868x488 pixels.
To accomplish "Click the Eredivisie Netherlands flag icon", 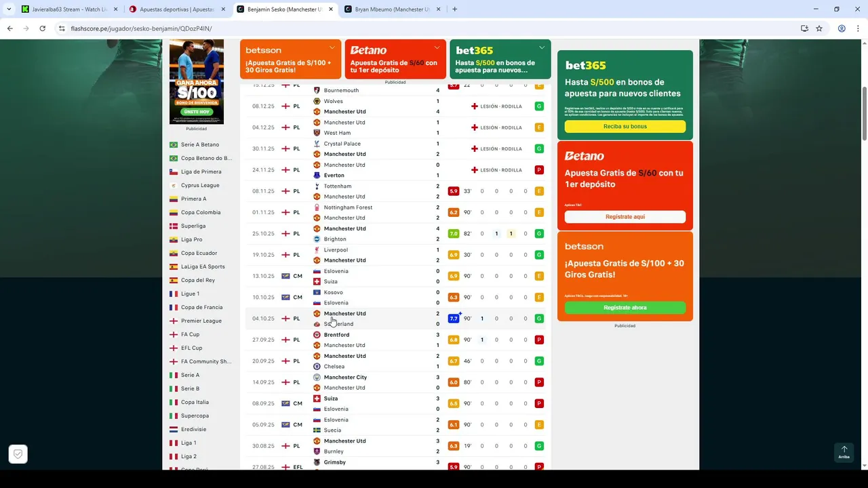I will coord(174,429).
